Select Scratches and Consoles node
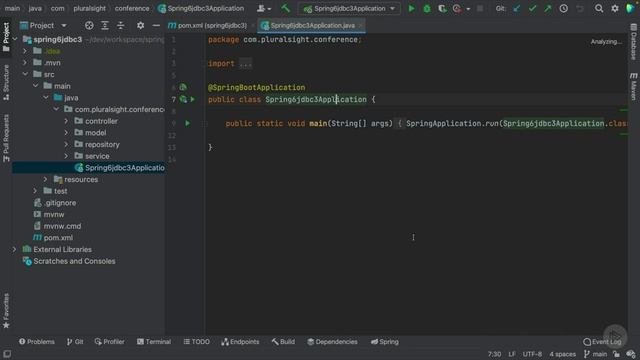Screen dimensions: 640x360 74,261
